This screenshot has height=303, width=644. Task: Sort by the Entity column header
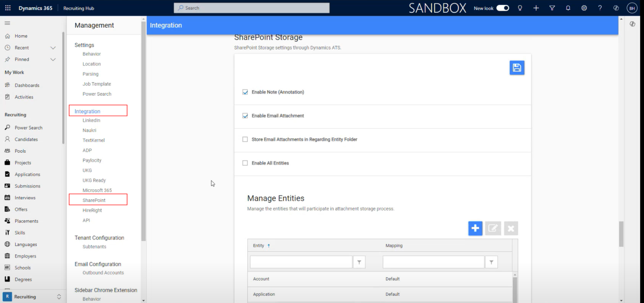(259, 246)
